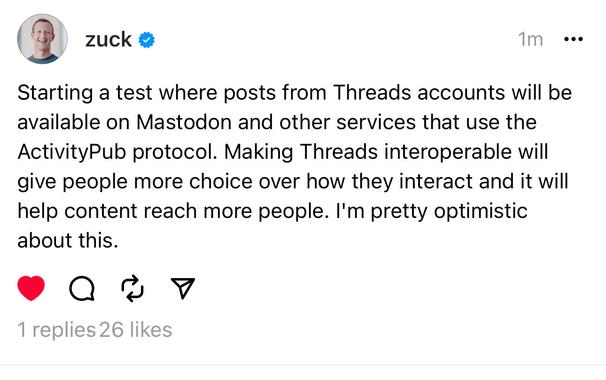
Task: Click the word Mastodon in the post
Action: [x=184, y=122]
